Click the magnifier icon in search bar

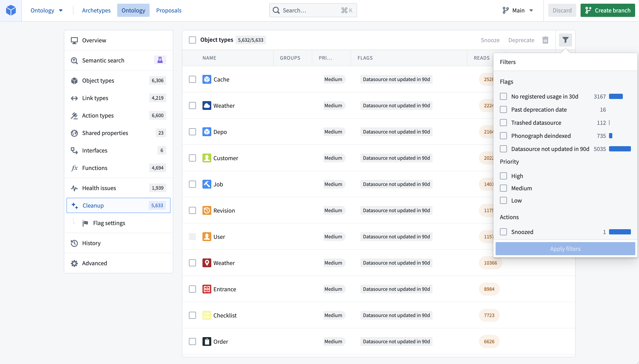coord(276,10)
